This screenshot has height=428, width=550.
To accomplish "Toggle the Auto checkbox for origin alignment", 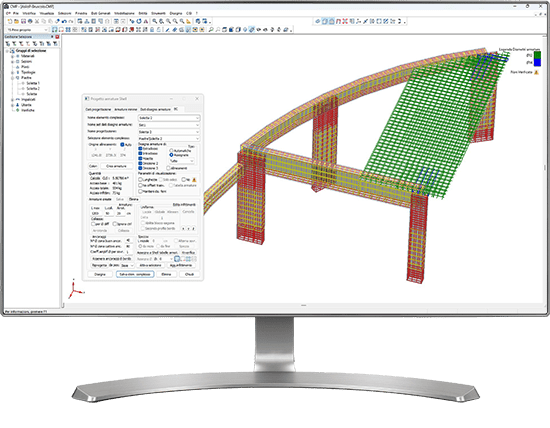I will pos(122,145).
